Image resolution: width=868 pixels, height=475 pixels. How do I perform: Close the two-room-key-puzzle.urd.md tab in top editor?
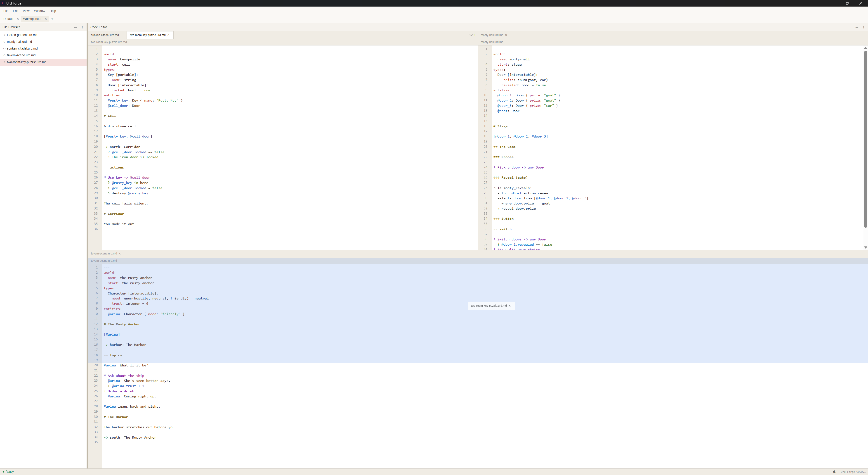[x=168, y=35]
